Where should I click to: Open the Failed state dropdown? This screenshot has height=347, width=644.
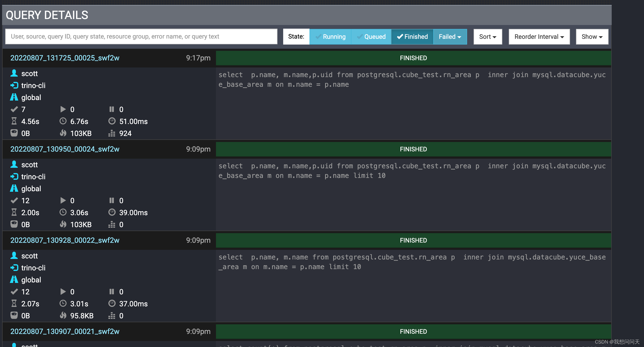[450, 37]
